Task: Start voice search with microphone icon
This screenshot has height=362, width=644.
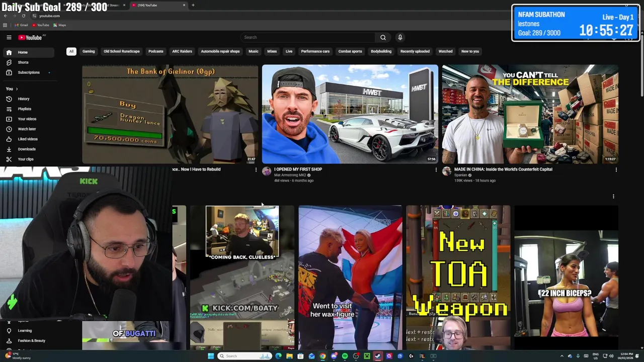Action: [400, 37]
